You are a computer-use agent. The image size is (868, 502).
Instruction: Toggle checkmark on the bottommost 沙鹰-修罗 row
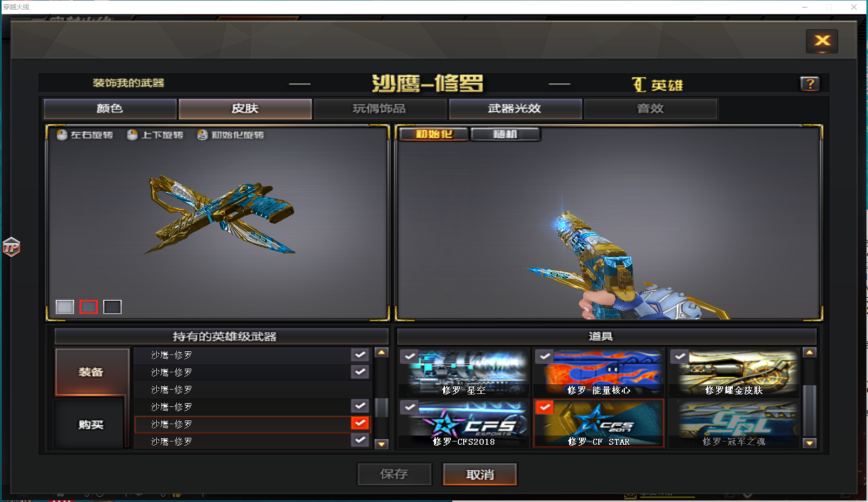pyautogui.click(x=360, y=440)
